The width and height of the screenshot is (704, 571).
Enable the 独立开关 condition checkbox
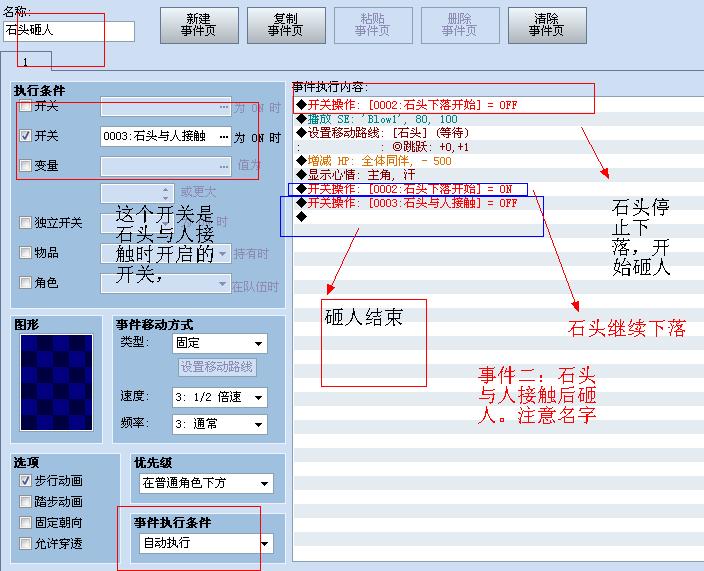pos(26,223)
